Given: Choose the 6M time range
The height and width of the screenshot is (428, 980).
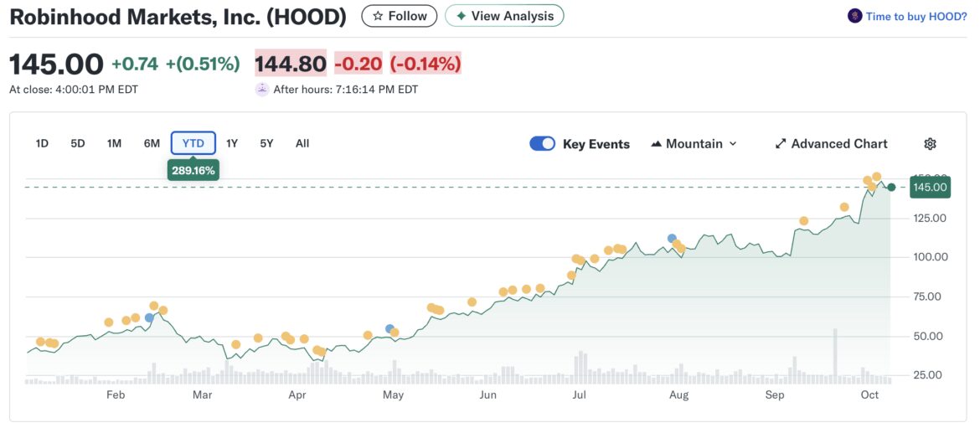Looking at the screenshot, I should click(152, 143).
